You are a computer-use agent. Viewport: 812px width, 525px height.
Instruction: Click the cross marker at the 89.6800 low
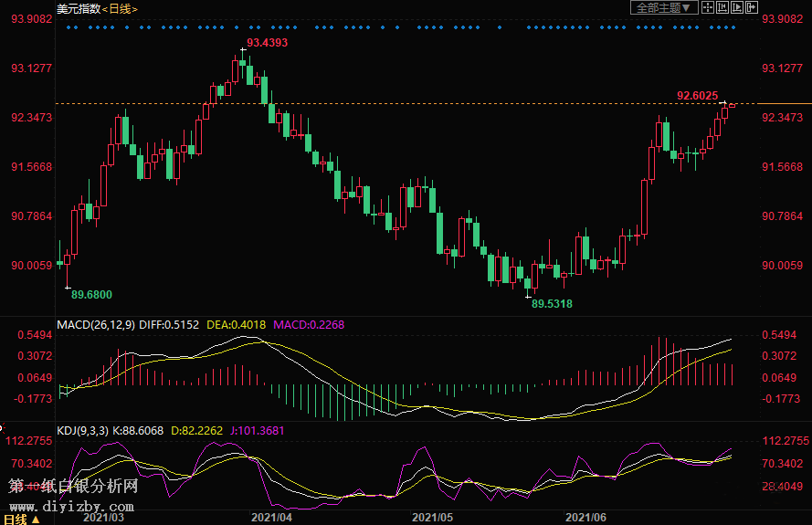pyautogui.click(x=67, y=288)
